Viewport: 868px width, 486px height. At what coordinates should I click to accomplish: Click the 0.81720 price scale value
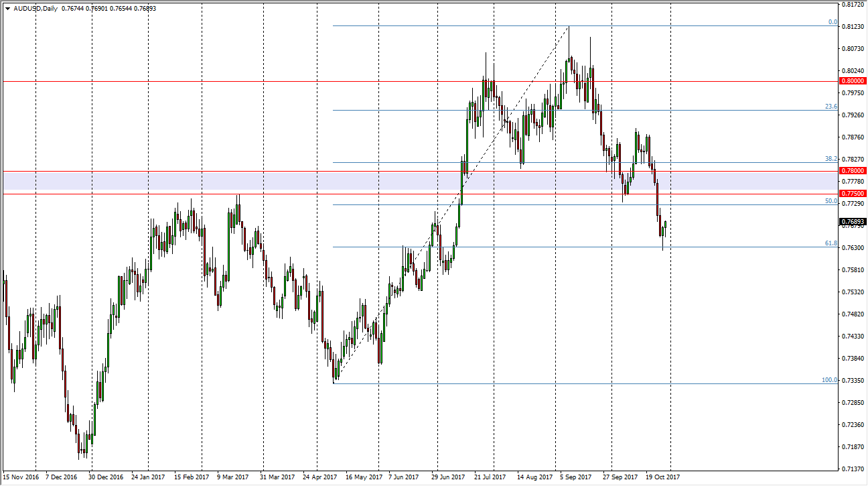pyautogui.click(x=851, y=5)
